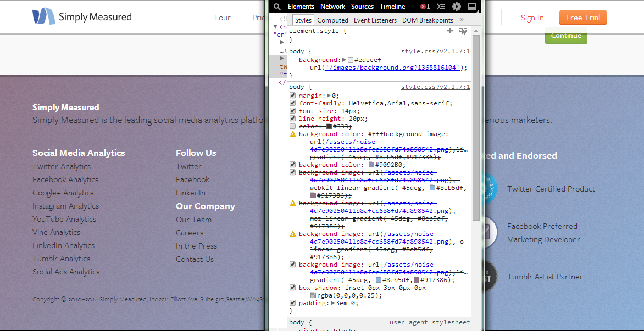644x331 pixels.
Task: Open the Event Listeners tab
Action: tap(375, 20)
